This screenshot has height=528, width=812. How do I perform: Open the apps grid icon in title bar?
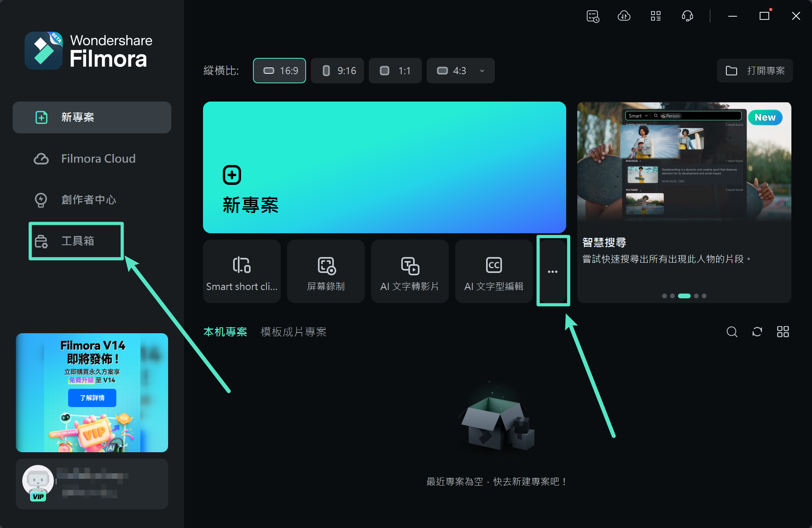tap(656, 16)
